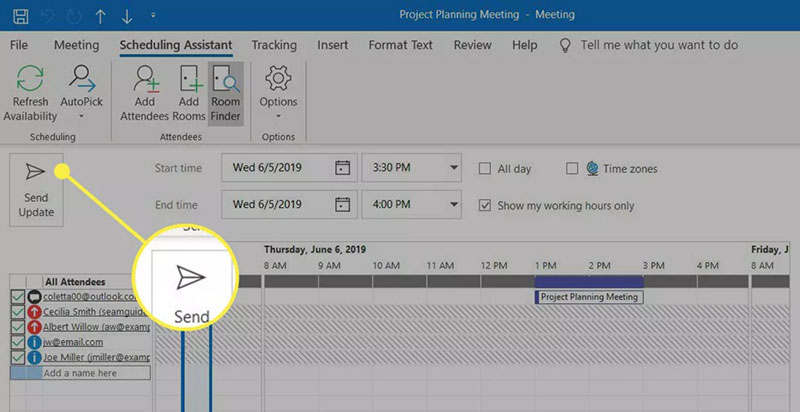Click the required attendee icon beside Albert Willow
This screenshot has height=412, width=800.
34,327
